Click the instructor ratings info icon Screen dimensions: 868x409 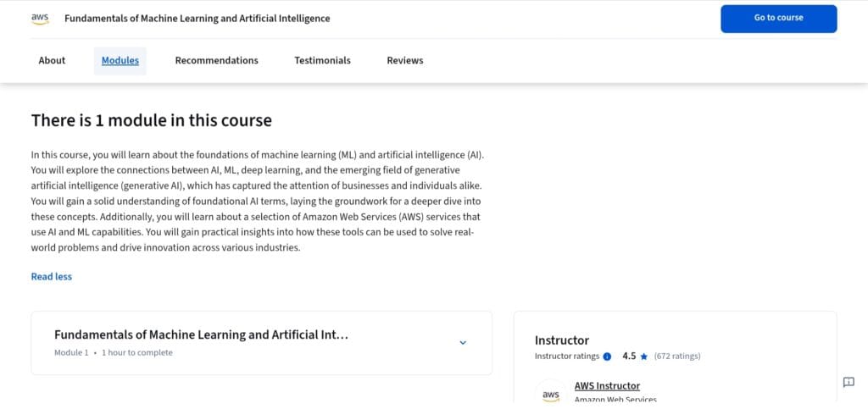(x=607, y=356)
